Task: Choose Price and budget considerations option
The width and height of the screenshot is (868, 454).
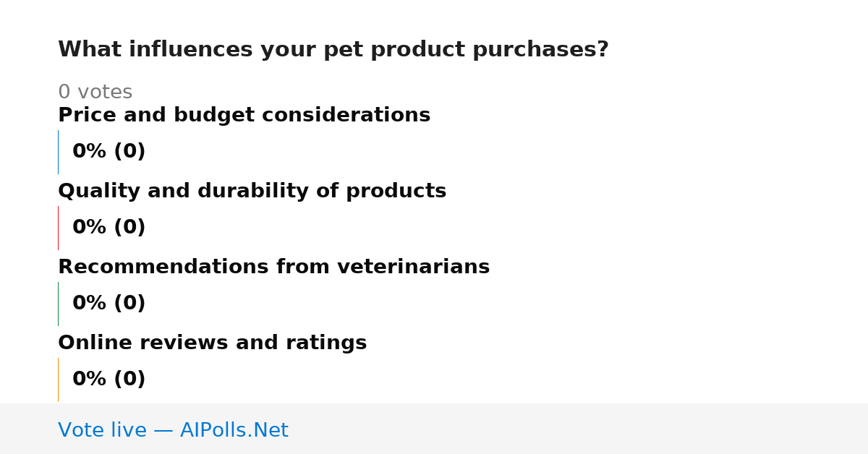Action: tap(244, 116)
